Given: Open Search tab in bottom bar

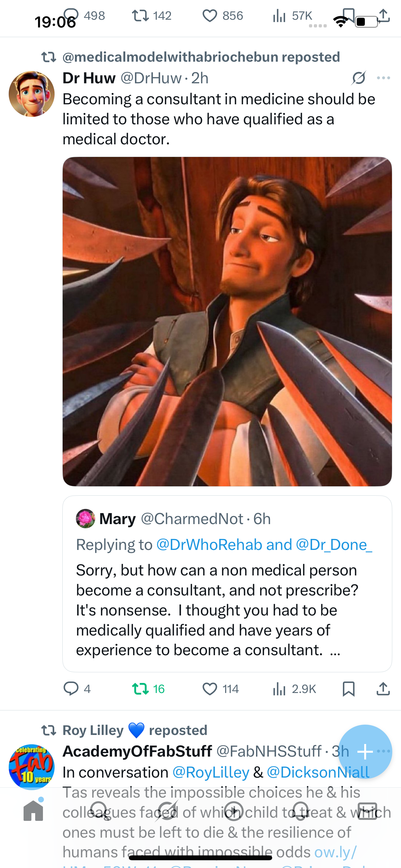Looking at the screenshot, I should [x=99, y=811].
